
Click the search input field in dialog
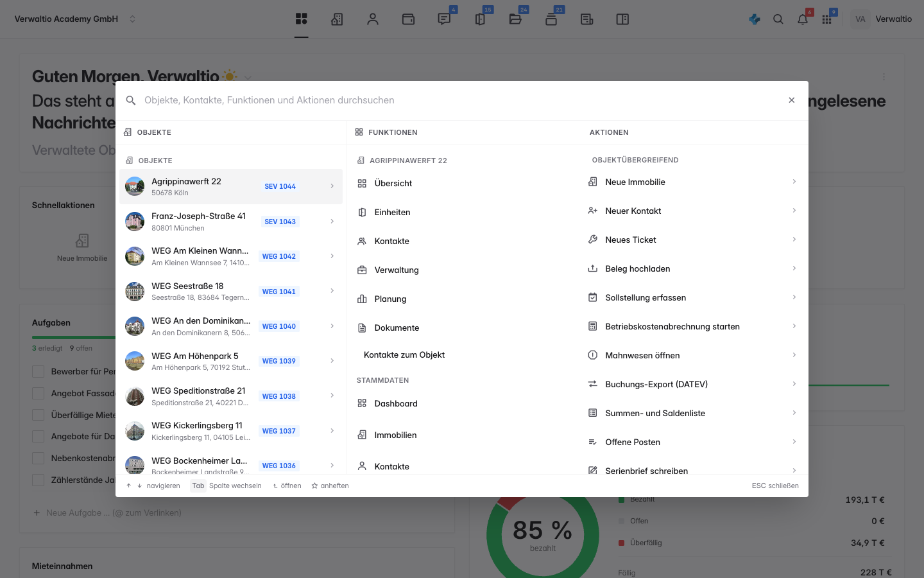tap(459, 100)
